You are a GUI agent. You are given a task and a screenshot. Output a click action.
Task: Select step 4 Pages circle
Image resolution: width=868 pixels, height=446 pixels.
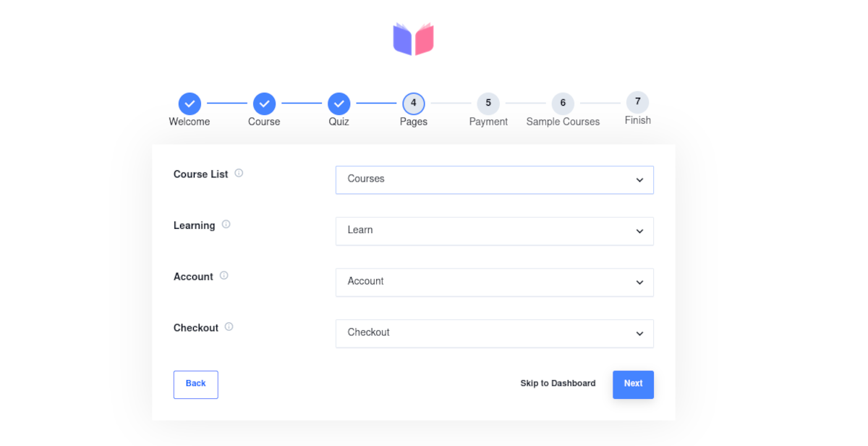point(414,104)
